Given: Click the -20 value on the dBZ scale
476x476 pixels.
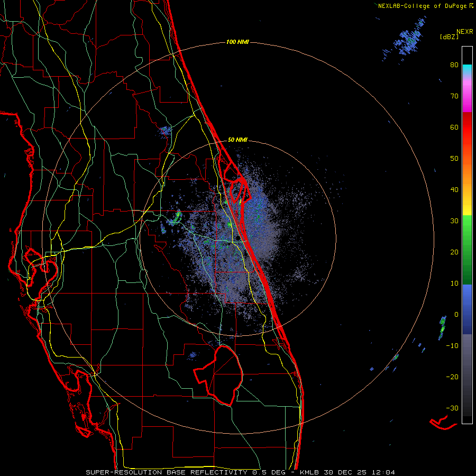Looking at the screenshot, I should (452, 377).
